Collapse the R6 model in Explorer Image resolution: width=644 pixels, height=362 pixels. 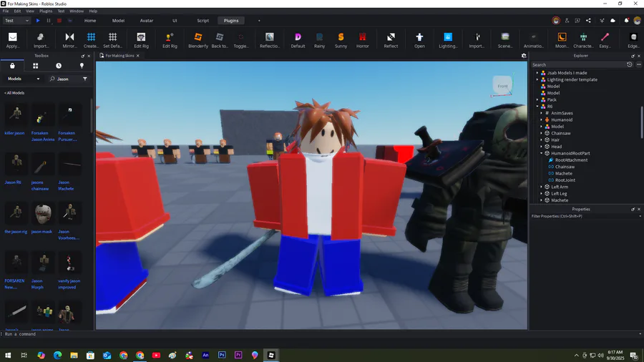tap(537, 107)
